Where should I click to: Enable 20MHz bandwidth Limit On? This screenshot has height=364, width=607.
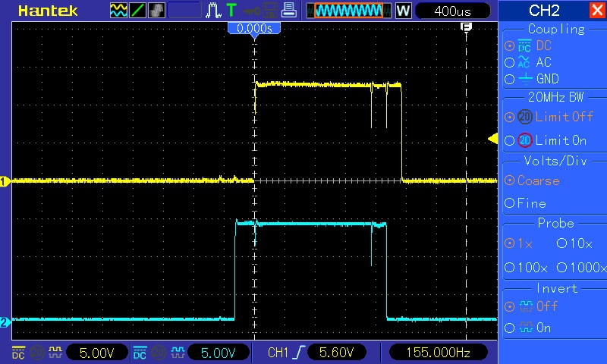[510, 140]
